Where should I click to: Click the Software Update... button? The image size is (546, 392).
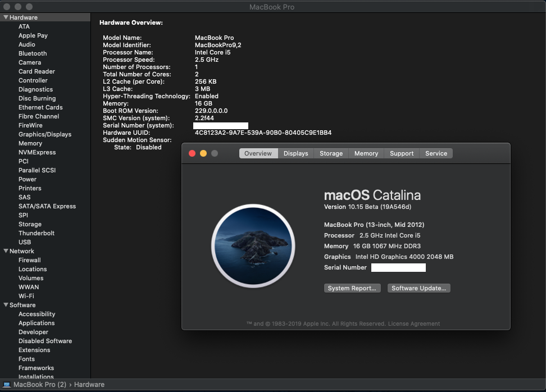[419, 288]
